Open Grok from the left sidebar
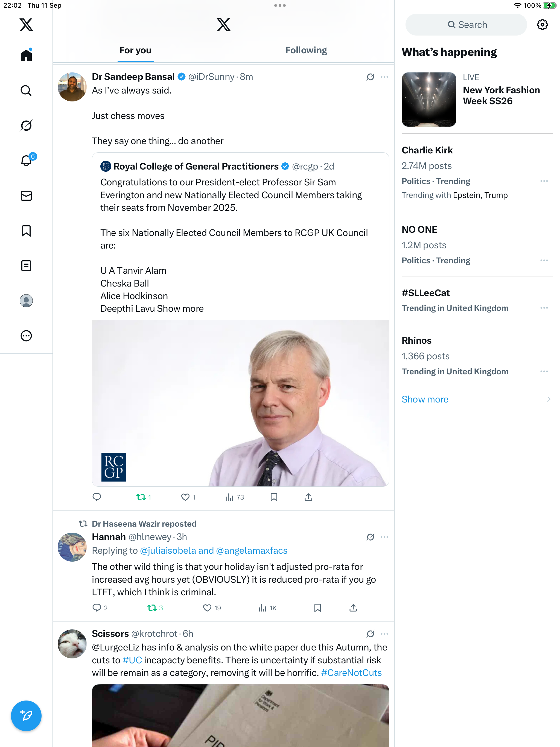 pos(26,126)
